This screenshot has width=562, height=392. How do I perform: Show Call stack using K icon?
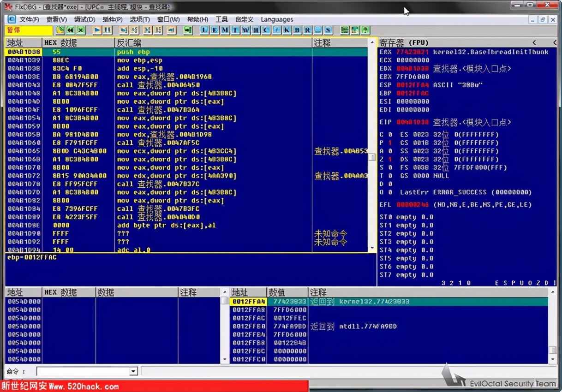coord(287,30)
